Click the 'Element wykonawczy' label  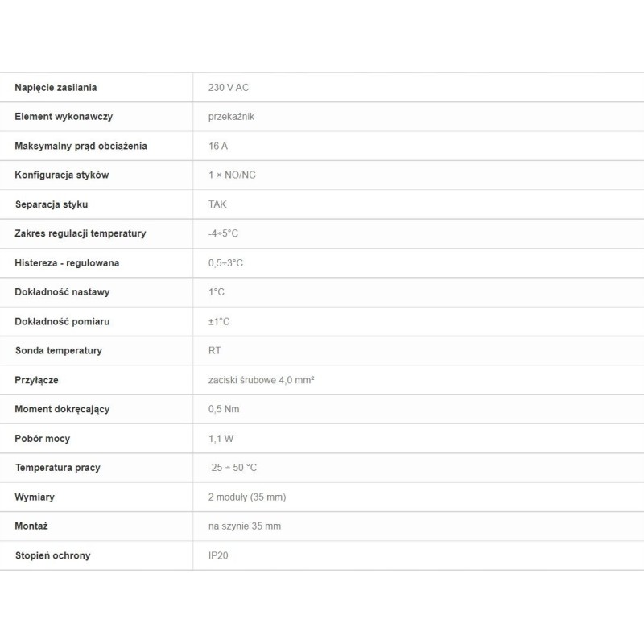pyautogui.click(x=64, y=117)
